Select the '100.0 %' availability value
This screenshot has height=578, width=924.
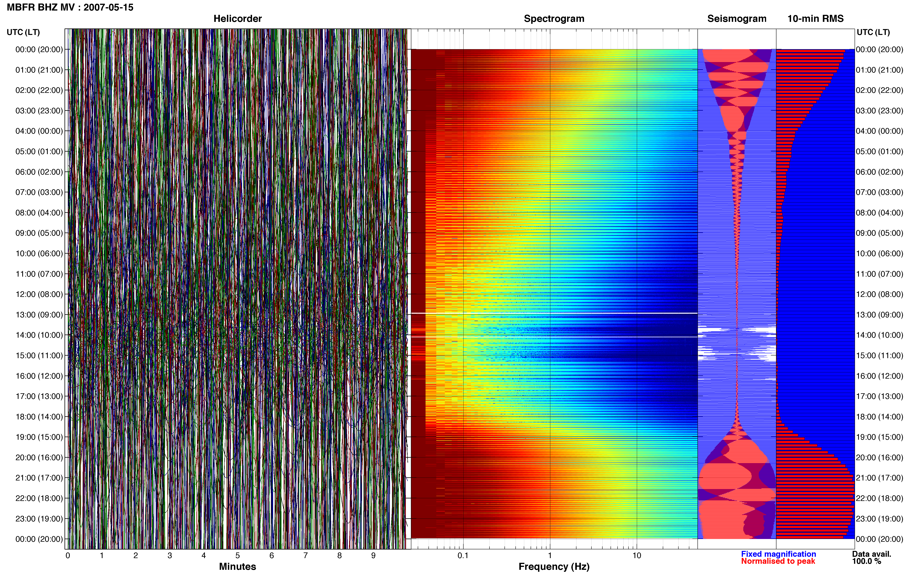coord(866,561)
